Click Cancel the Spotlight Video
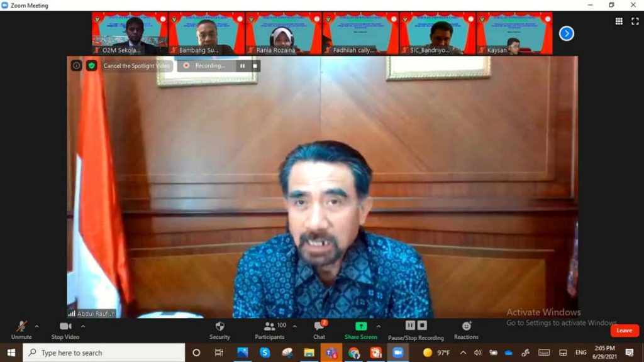 coord(136,65)
